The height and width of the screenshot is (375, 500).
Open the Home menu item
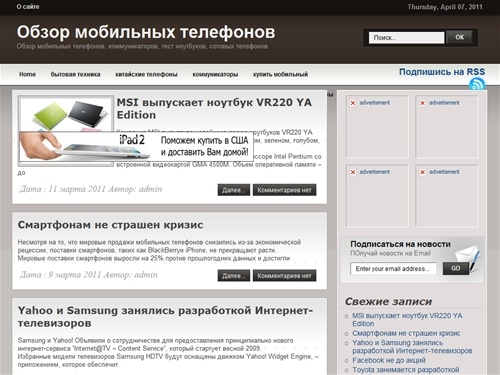point(27,74)
